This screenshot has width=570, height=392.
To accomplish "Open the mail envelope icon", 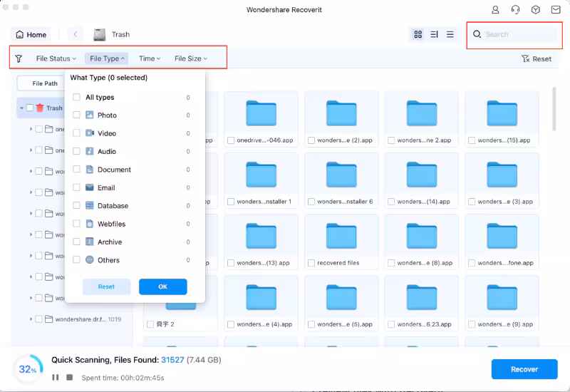I will point(556,10).
